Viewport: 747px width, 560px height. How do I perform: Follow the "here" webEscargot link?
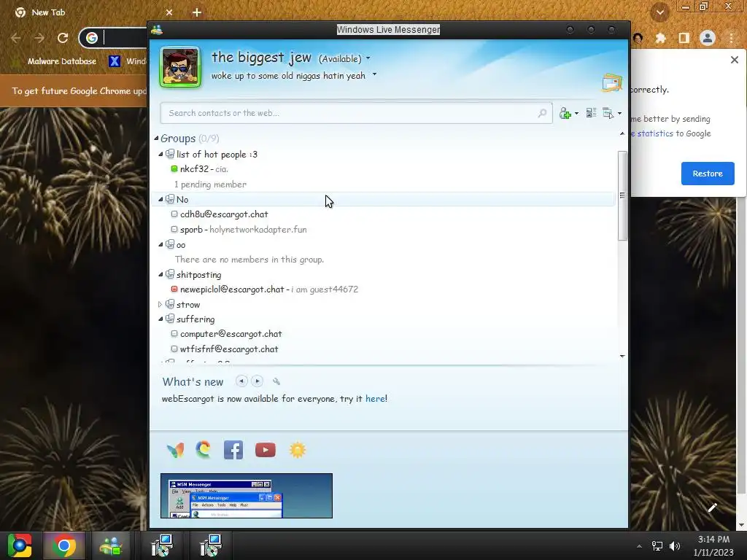376,399
